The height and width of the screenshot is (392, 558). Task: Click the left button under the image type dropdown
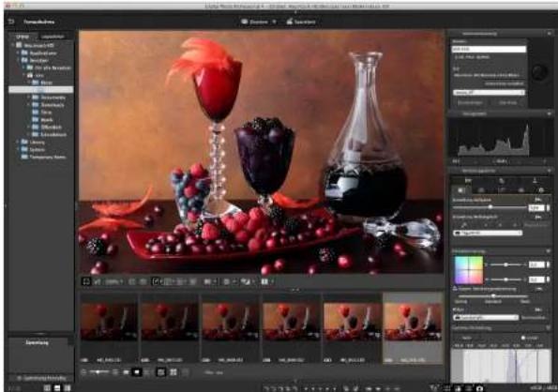470,102
